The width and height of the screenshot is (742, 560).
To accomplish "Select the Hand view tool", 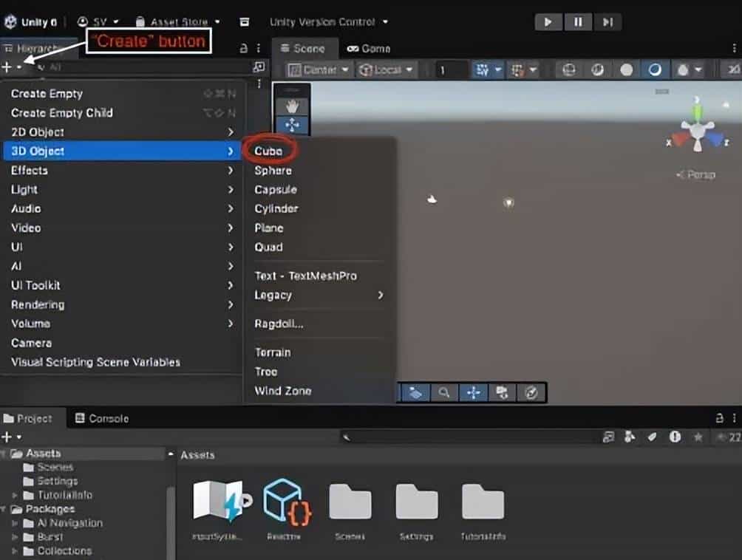I will point(291,106).
